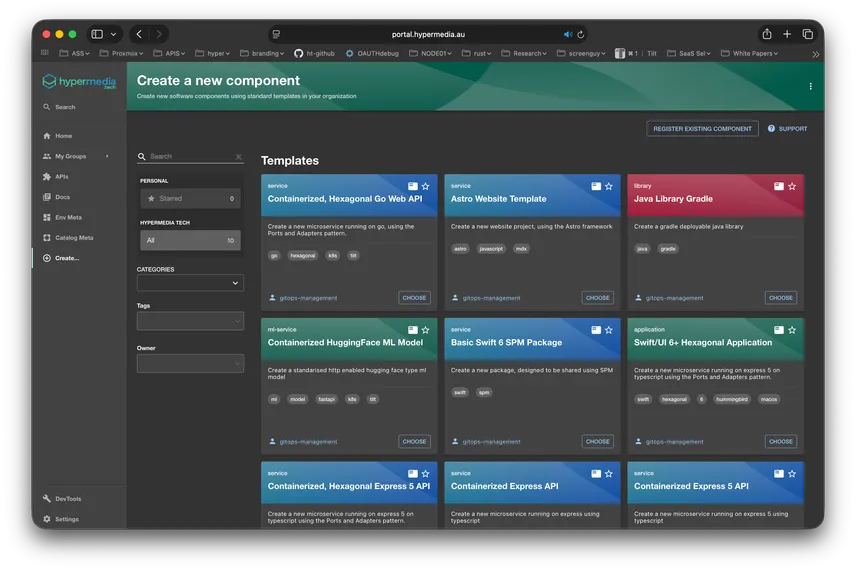Screen dimensions: 856x570
Task: Open OAUTHdebug bookmark
Action: click(x=372, y=54)
